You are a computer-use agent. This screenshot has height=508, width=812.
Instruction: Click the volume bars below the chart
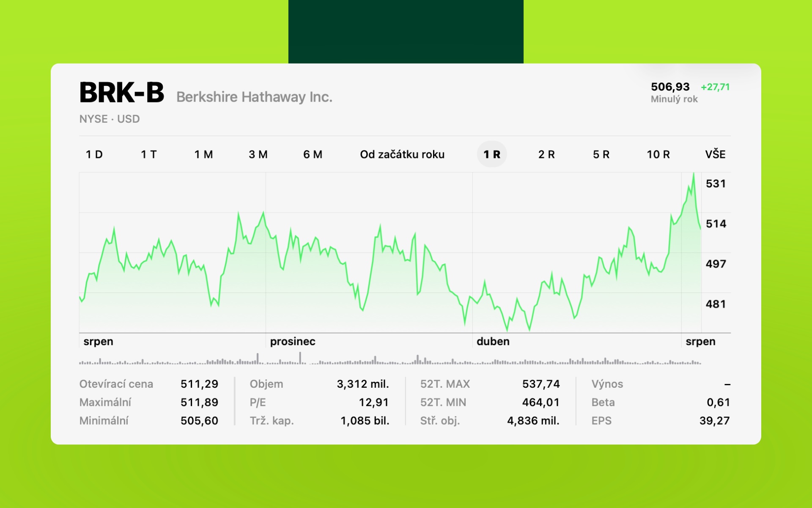tap(390, 359)
